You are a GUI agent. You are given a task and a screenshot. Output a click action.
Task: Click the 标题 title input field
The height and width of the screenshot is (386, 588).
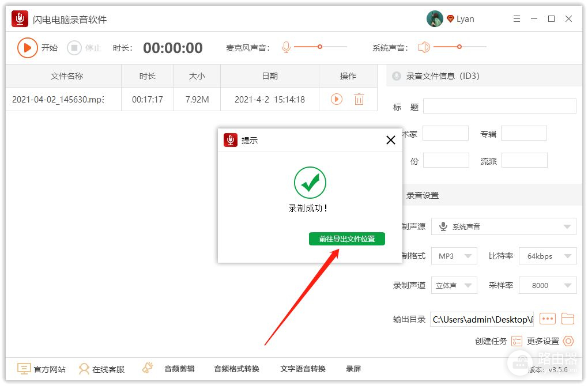pos(499,106)
